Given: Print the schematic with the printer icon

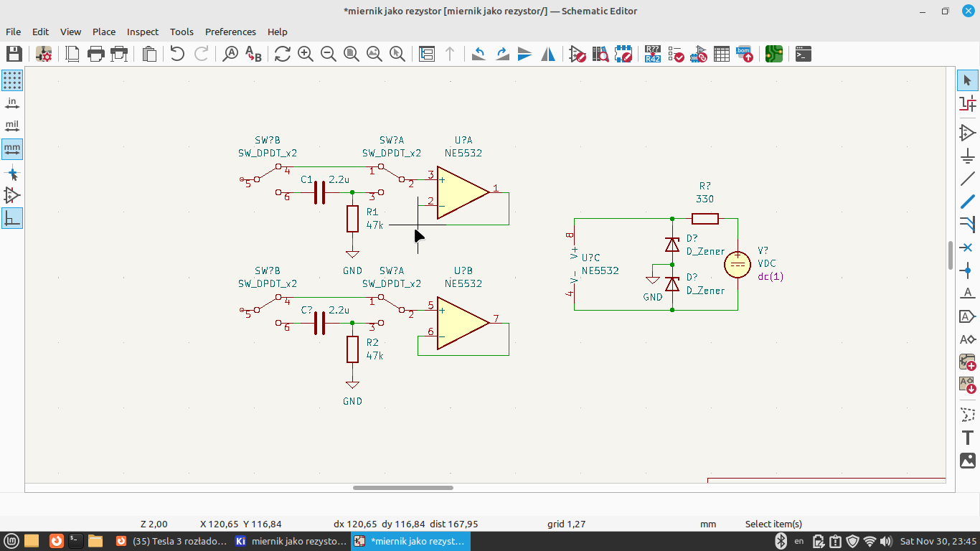Looking at the screenshot, I should tap(95, 54).
